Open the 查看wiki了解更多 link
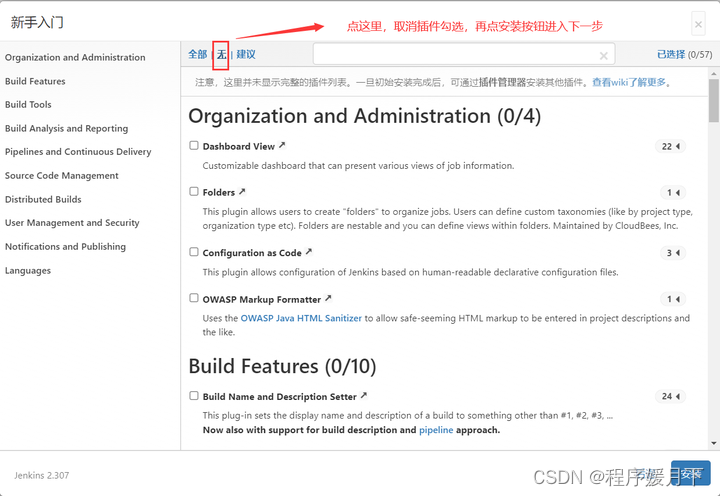The image size is (720, 496). (629, 83)
